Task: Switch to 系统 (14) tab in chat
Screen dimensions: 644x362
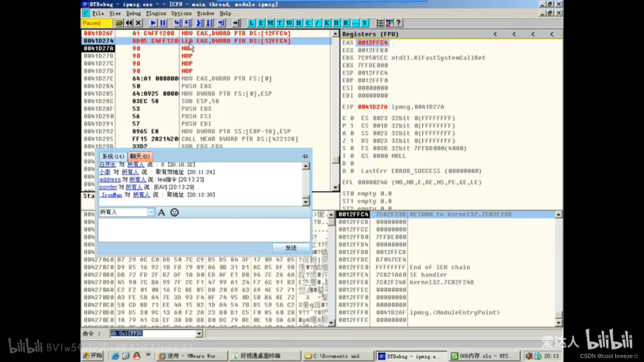Action: 113,157
